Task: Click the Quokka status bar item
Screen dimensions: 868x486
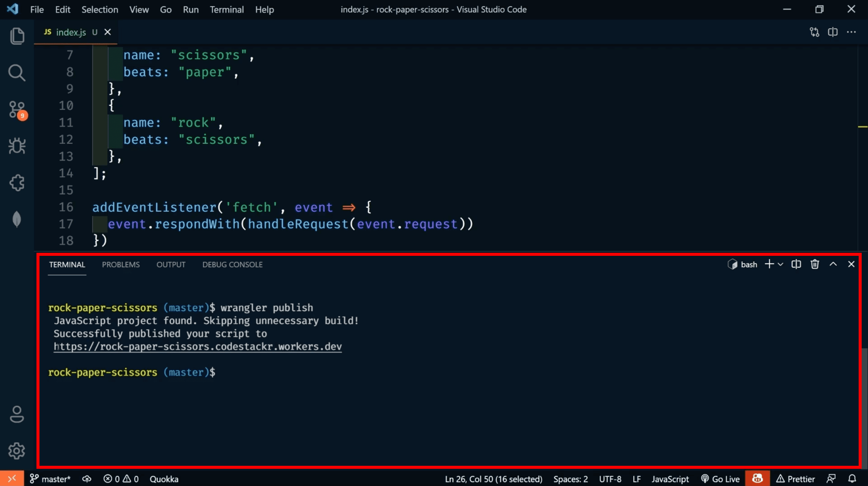Action: [x=164, y=479]
